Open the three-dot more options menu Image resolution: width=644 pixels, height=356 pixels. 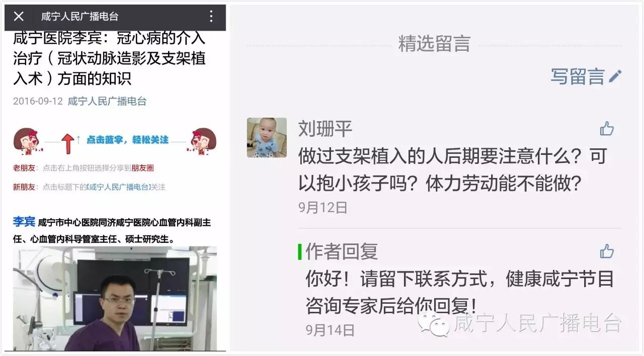pos(211,17)
